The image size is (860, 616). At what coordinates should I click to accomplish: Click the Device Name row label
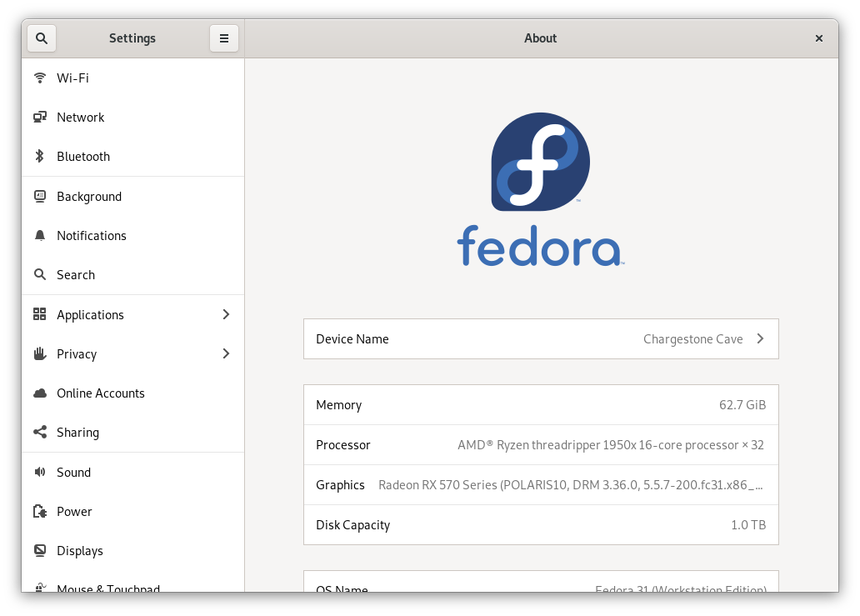(x=352, y=339)
